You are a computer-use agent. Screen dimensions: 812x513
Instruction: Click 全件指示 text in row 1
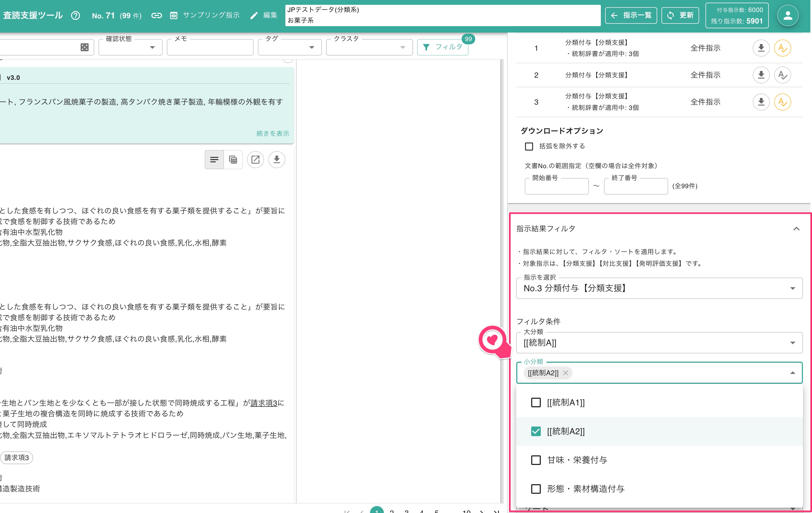click(x=705, y=48)
